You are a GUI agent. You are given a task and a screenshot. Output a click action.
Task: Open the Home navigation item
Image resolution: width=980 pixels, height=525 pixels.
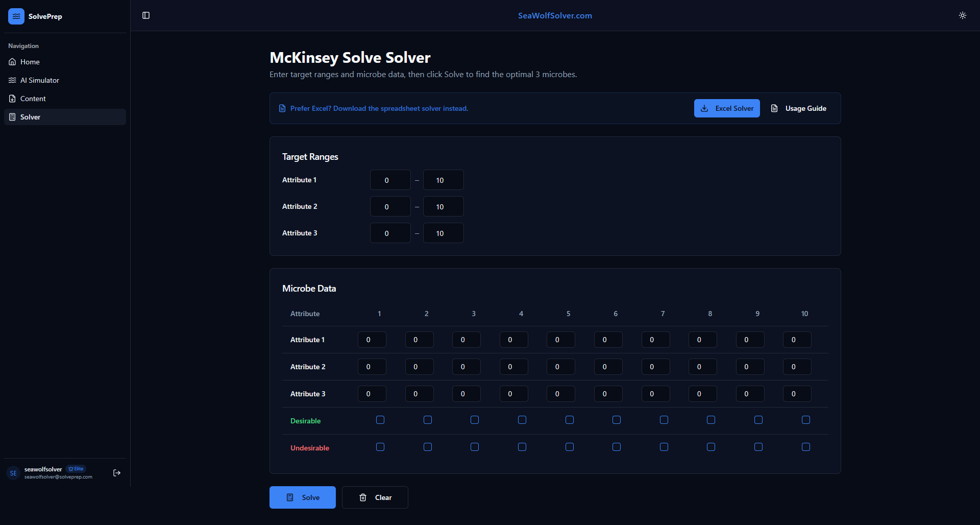(30, 62)
